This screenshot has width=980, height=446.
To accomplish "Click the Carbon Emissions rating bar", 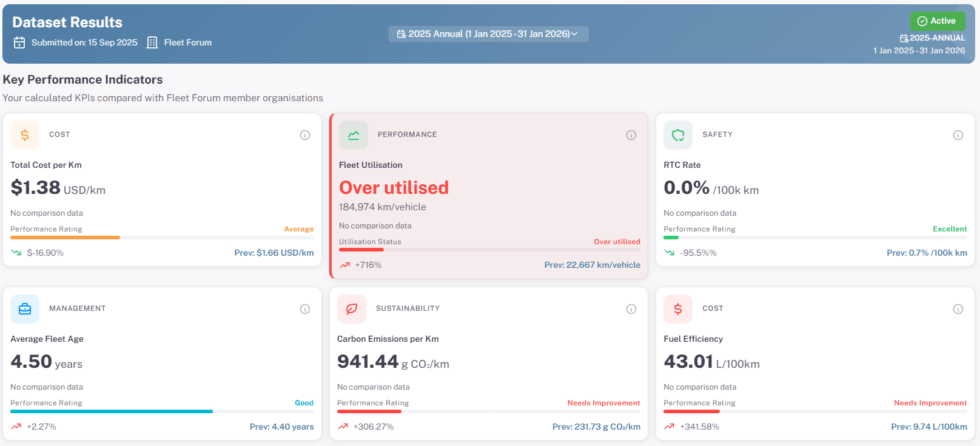I will tap(489, 411).
